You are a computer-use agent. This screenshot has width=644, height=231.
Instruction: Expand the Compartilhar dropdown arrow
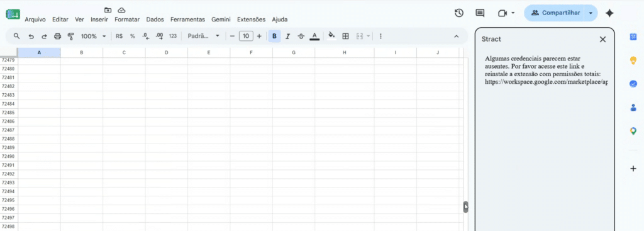(590, 13)
